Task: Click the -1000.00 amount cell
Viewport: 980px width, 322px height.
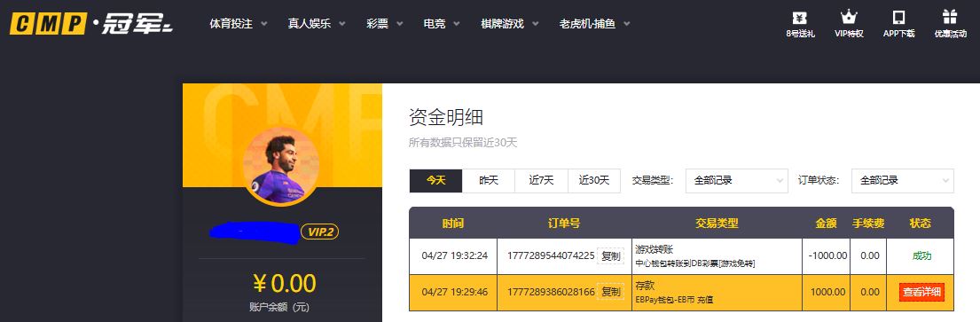Action: coord(827,255)
